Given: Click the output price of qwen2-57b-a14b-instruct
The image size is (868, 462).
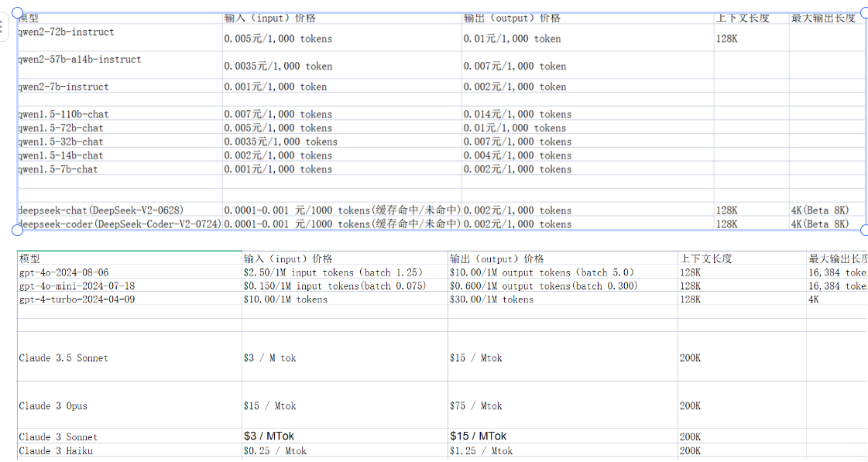Looking at the screenshot, I should [515, 67].
